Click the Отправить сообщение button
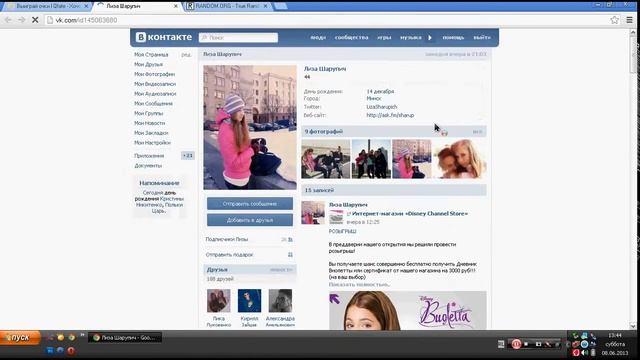 pos(250,204)
